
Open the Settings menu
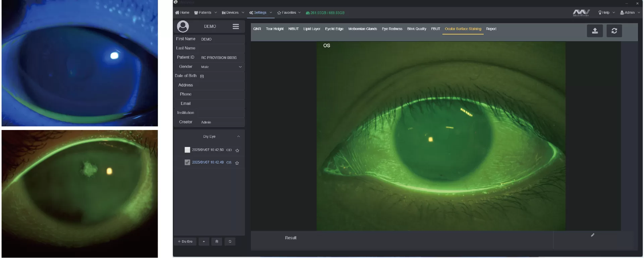260,13
